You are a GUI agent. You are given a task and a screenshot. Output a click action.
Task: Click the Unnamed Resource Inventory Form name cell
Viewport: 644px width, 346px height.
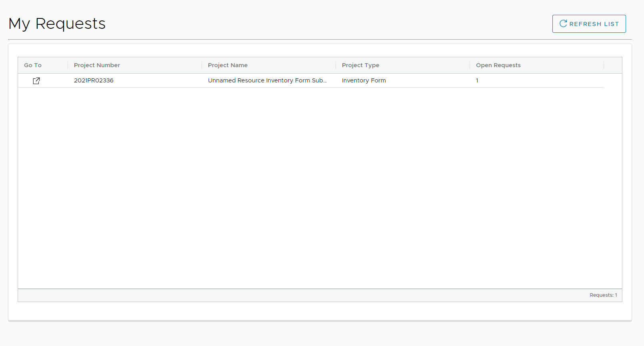tap(267, 80)
